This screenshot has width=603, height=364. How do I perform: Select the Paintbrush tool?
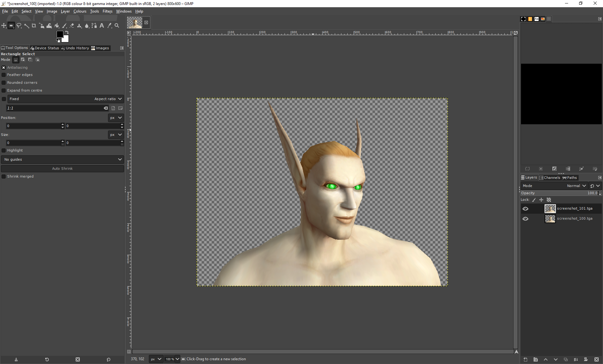(x=64, y=26)
